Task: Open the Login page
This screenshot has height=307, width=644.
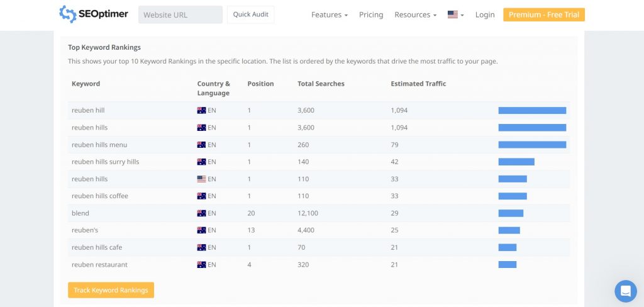Action: (x=485, y=14)
